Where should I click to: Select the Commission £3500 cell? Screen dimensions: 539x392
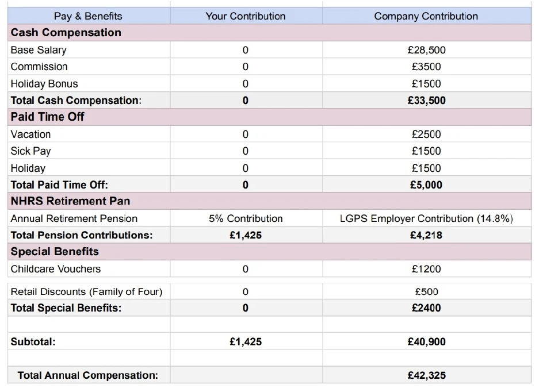pyautogui.click(x=427, y=67)
